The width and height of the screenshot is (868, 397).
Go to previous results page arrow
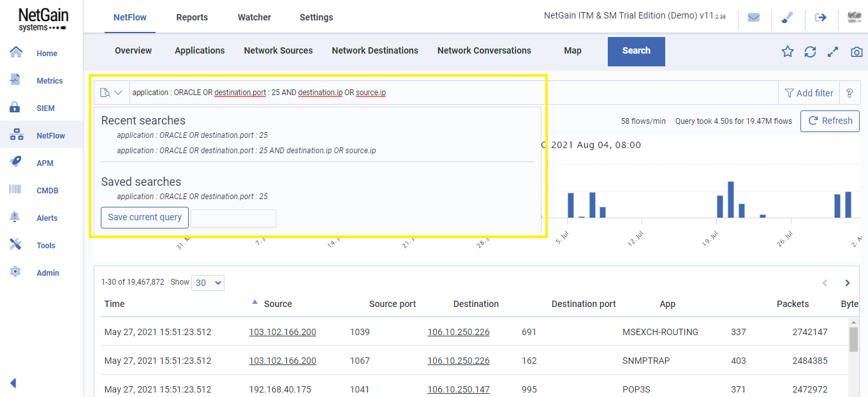pyautogui.click(x=825, y=283)
